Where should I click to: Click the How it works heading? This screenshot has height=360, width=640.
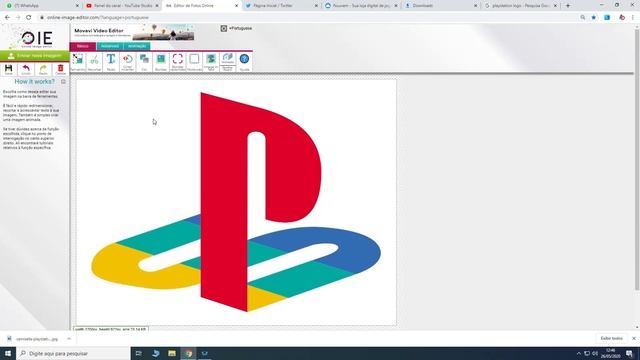(35, 82)
